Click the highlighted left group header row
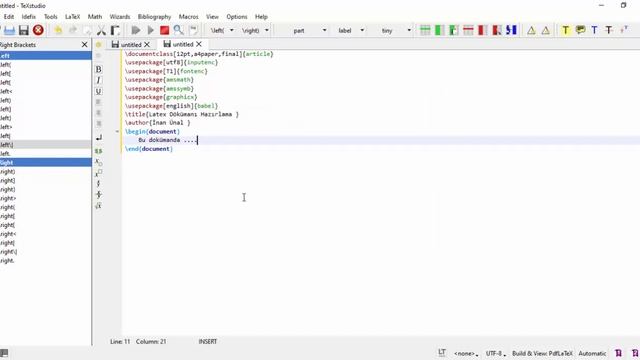The height and width of the screenshot is (360, 640). click(46, 56)
